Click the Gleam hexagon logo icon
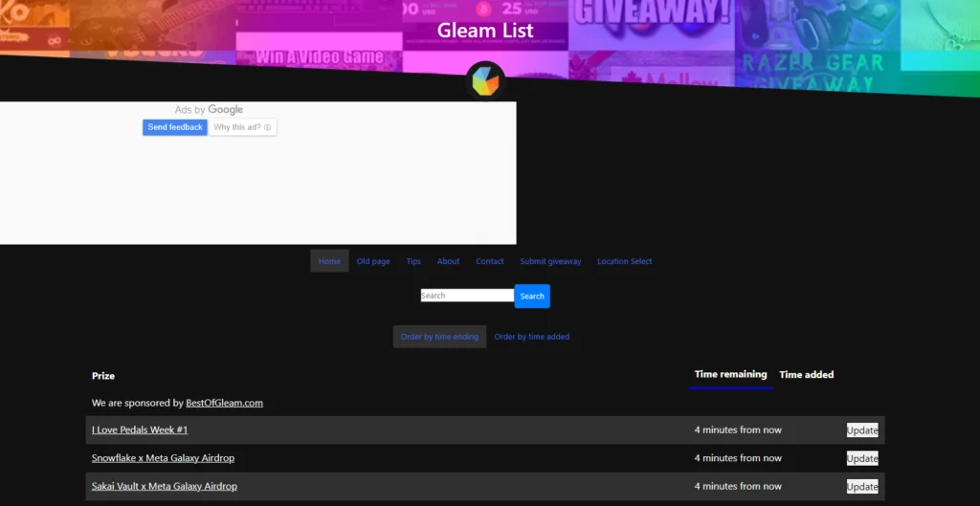This screenshot has height=506, width=980. point(485,81)
